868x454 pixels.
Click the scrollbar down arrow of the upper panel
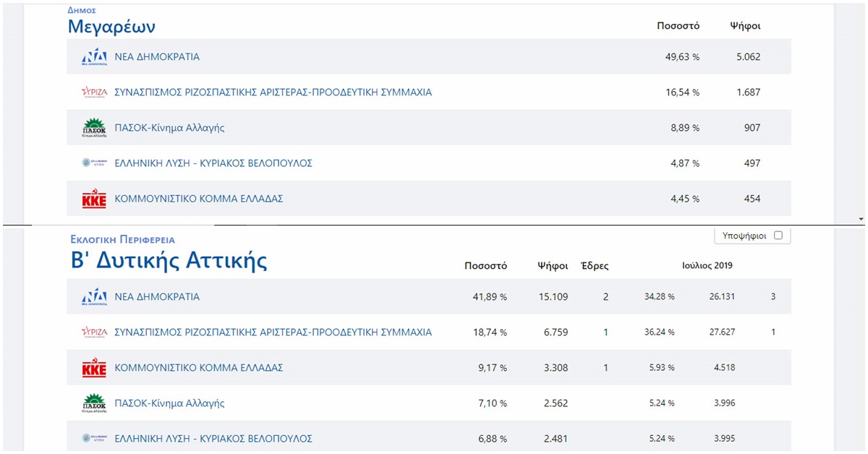pyautogui.click(x=861, y=218)
